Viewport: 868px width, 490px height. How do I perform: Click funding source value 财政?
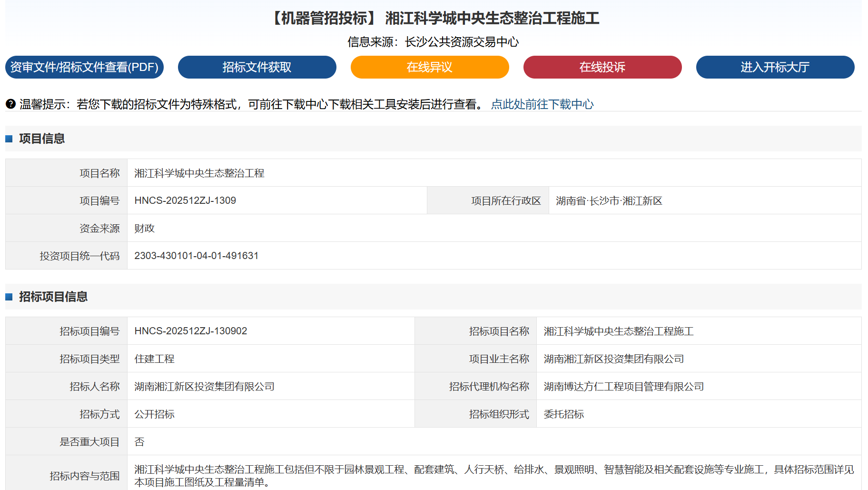click(x=145, y=228)
